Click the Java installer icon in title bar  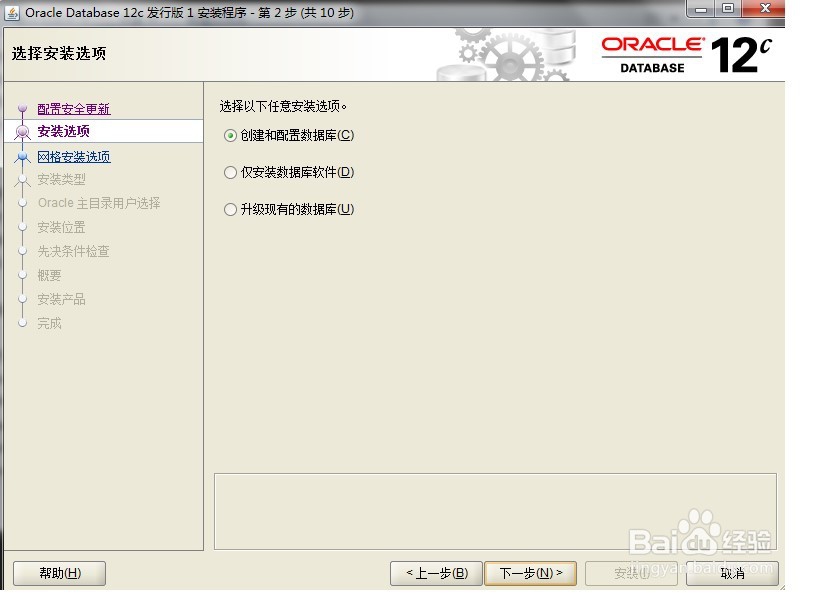tap(12, 13)
